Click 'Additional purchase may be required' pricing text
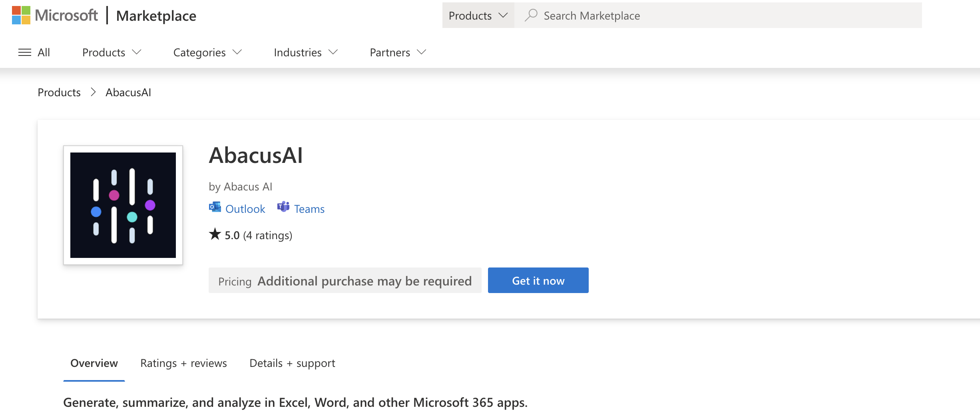 [x=365, y=281]
